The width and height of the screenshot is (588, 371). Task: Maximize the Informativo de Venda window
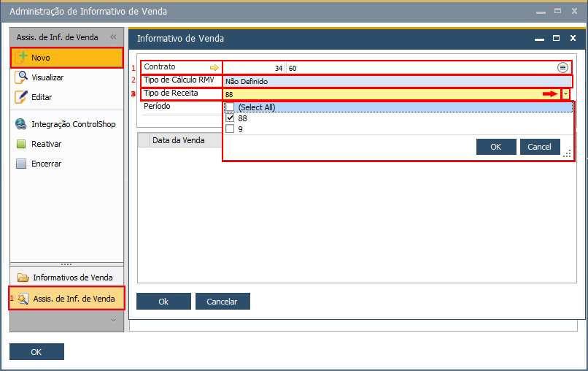coord(556,38)
